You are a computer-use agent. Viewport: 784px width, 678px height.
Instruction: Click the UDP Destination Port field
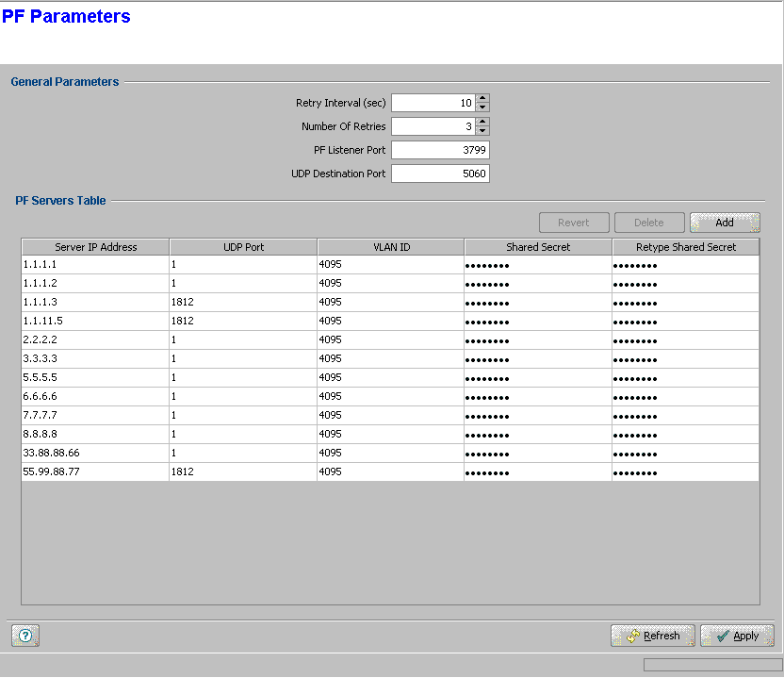(x=439, y=174)
